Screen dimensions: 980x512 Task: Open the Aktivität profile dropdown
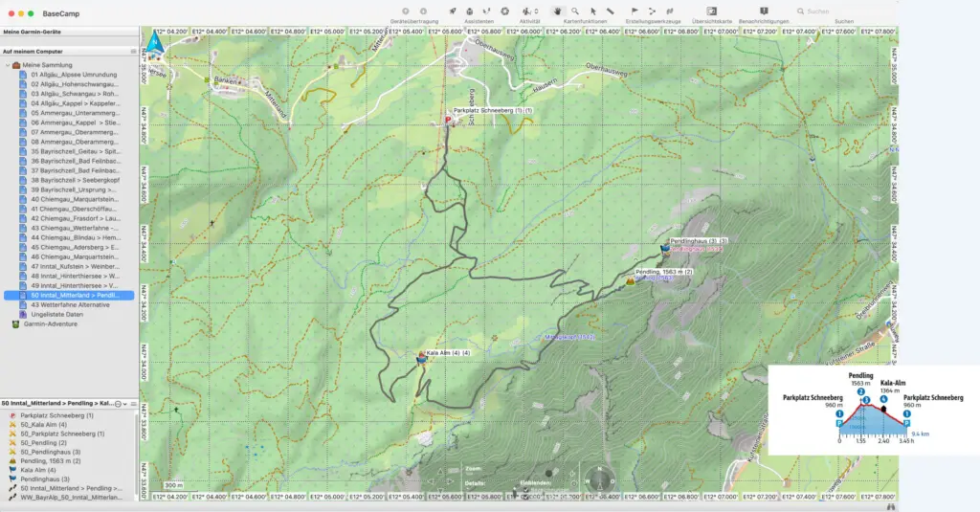[x=528, y=11]
